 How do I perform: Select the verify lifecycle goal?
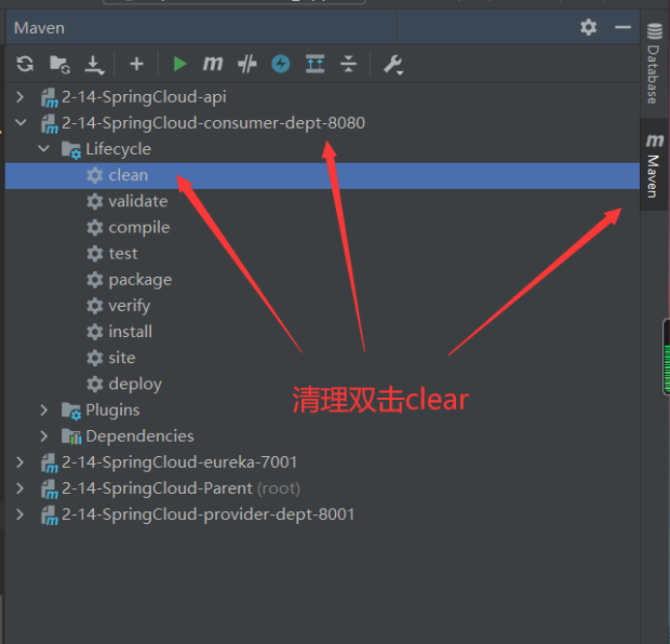(x=322, y=306)
